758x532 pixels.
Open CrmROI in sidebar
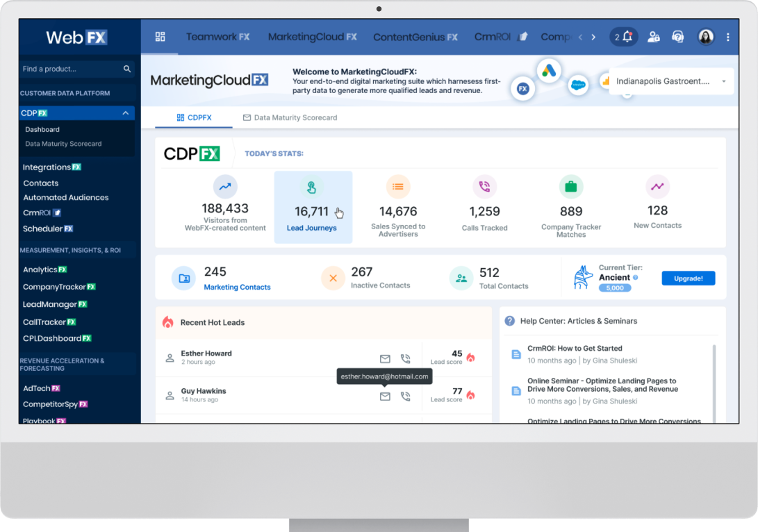42,213
